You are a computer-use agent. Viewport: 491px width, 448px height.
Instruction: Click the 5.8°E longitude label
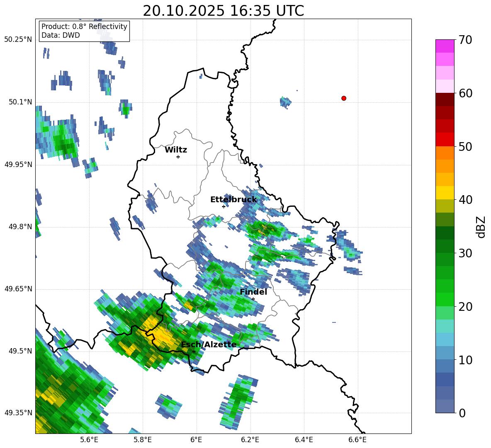tap(143, 440)
